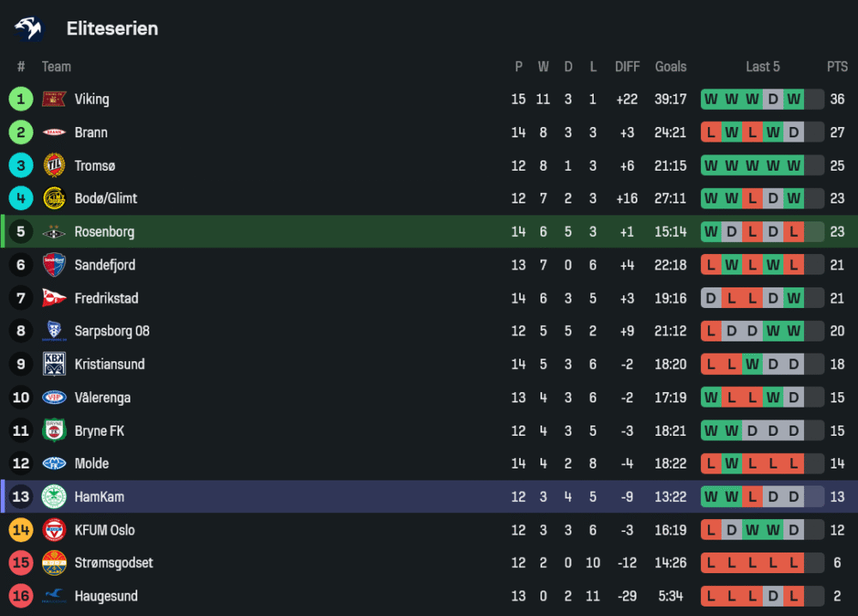Click the DIFF column header
858x616 pixels.
[x=627, y=67]
